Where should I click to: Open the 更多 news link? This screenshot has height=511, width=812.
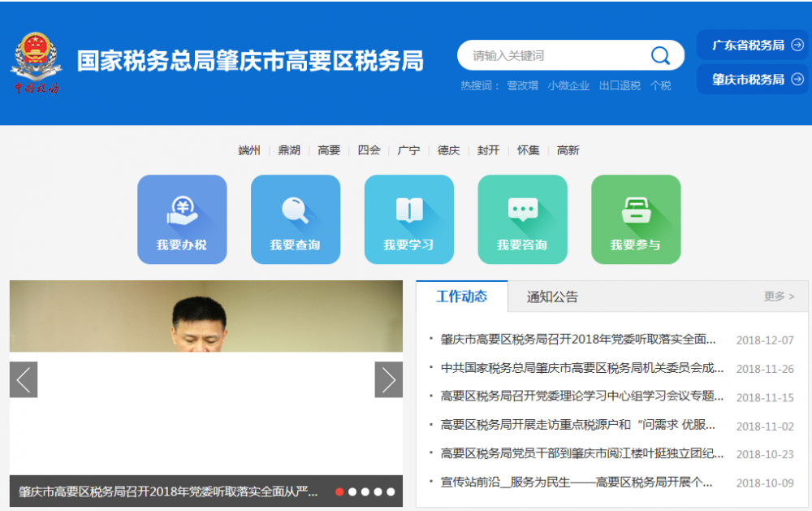776,297
